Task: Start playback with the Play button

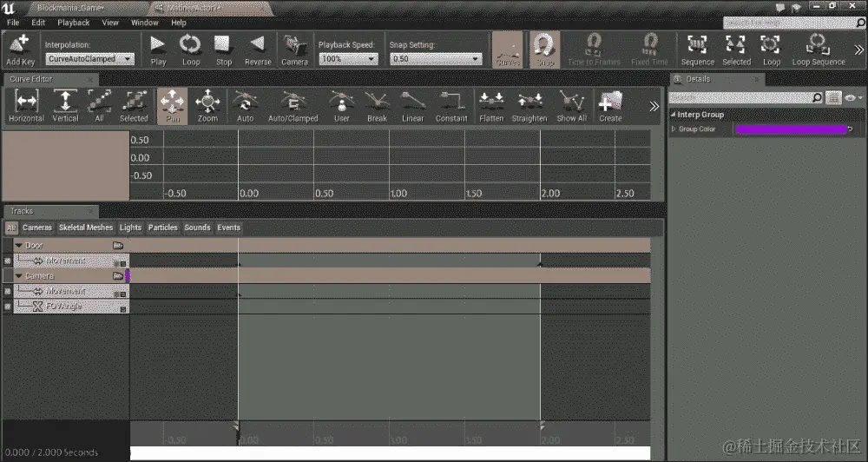Action: point(158,49)
